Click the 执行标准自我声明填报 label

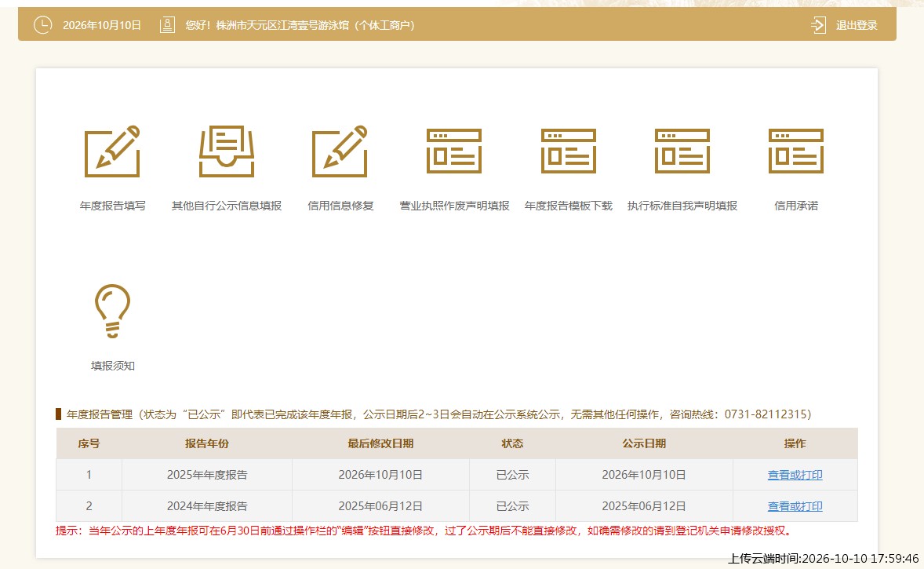tap(682, 206)
